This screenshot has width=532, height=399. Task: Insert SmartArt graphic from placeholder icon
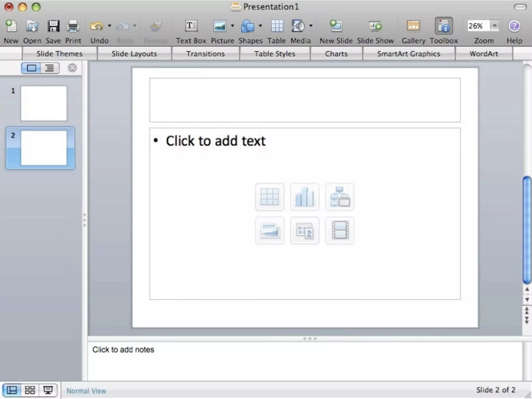click(340, 197)
